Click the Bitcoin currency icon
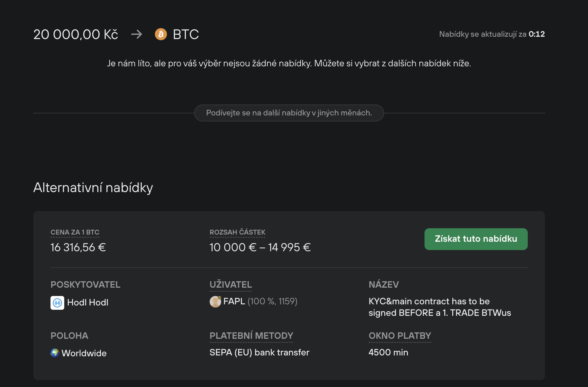The image size is (588, 387). 161,34
